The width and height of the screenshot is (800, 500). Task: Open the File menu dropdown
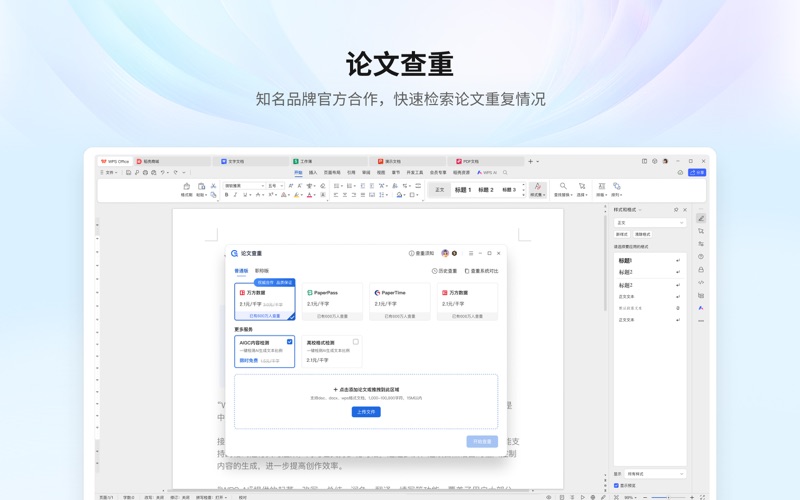coord(109,172)
